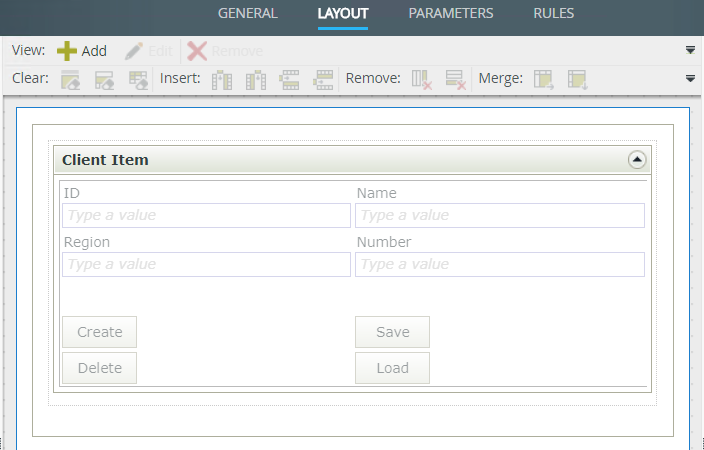Click the Region field label
This screenshot has height=450, width=704.
87,242
